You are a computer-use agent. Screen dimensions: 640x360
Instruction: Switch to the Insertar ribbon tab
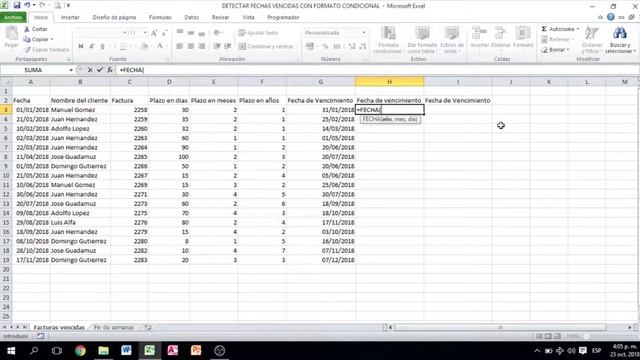coord(70,17)
